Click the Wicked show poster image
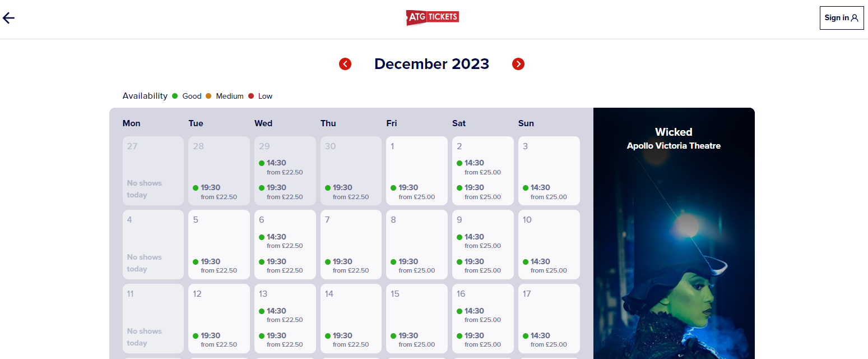868x359 pixels. [674, 233]
